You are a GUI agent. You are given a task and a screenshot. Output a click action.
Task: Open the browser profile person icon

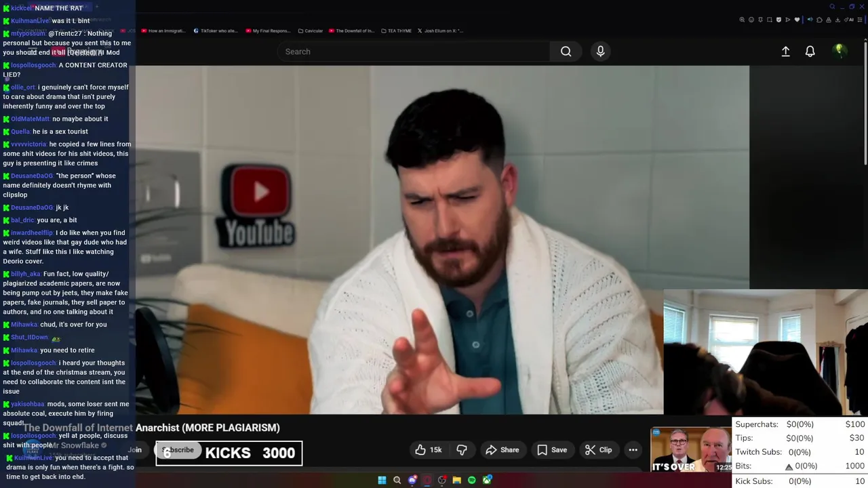(x=829, y=20)
